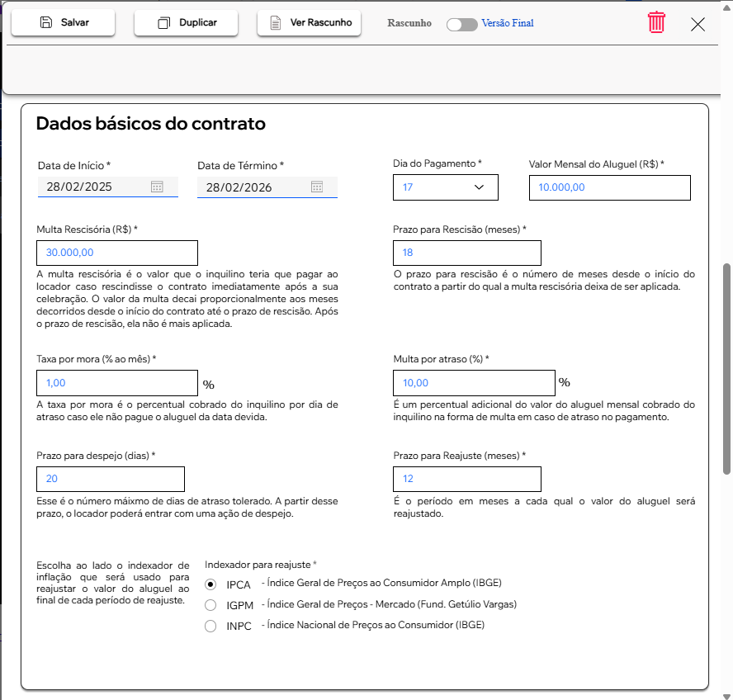The width and height of the screenshot is (733, 700).
Task: Close the contract editor with X
Action: (698, 24)
